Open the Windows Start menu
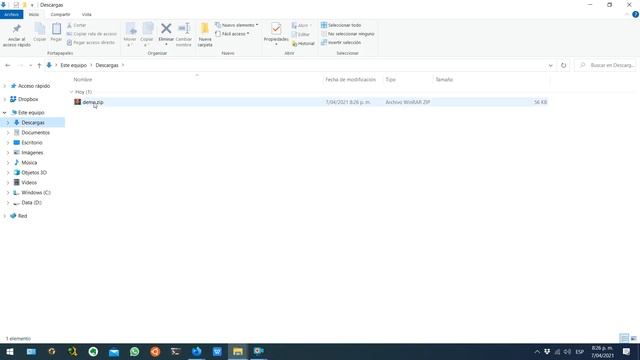 pyautogui.click(x=10, y=351)
